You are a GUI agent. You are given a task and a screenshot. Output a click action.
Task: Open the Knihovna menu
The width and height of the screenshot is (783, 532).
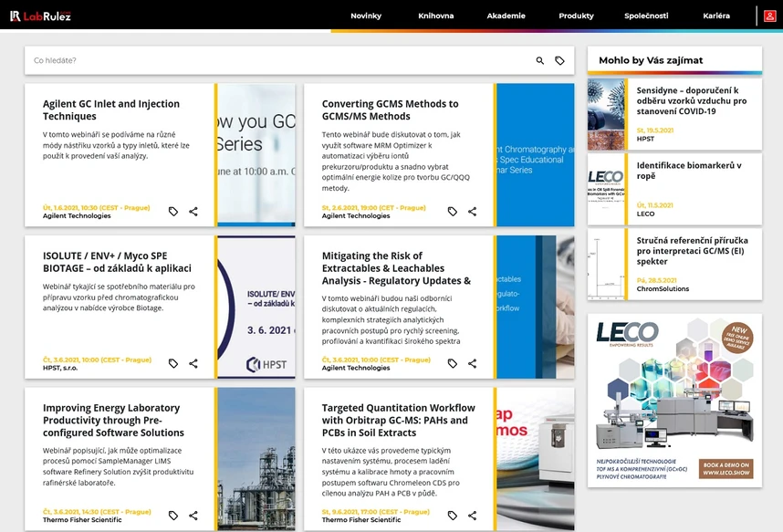coord(436,16)
